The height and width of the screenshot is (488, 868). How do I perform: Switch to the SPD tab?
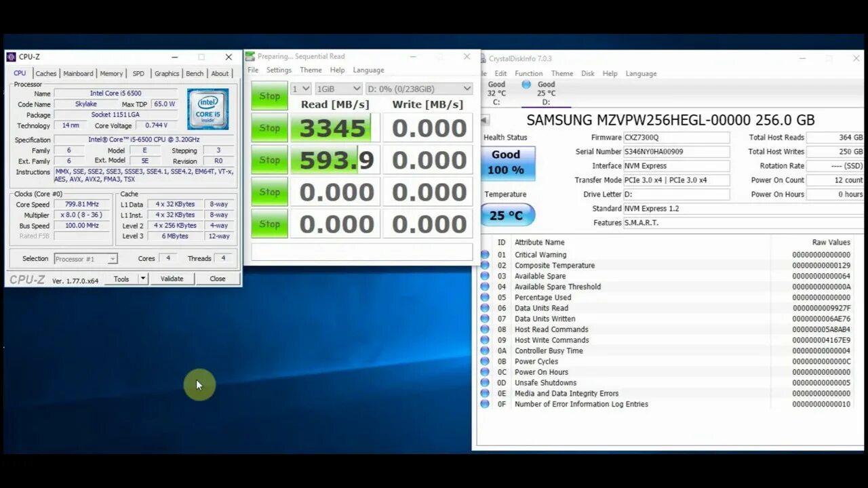click(138, 74)
